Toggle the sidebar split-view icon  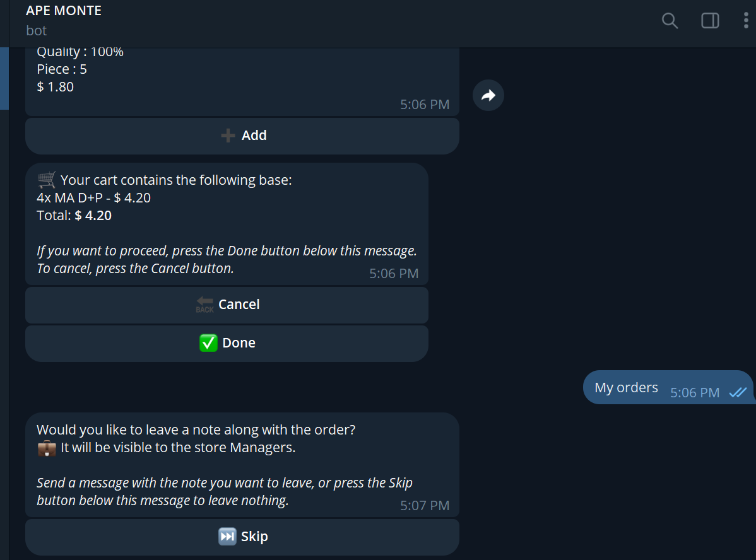(x=710, y=20)
